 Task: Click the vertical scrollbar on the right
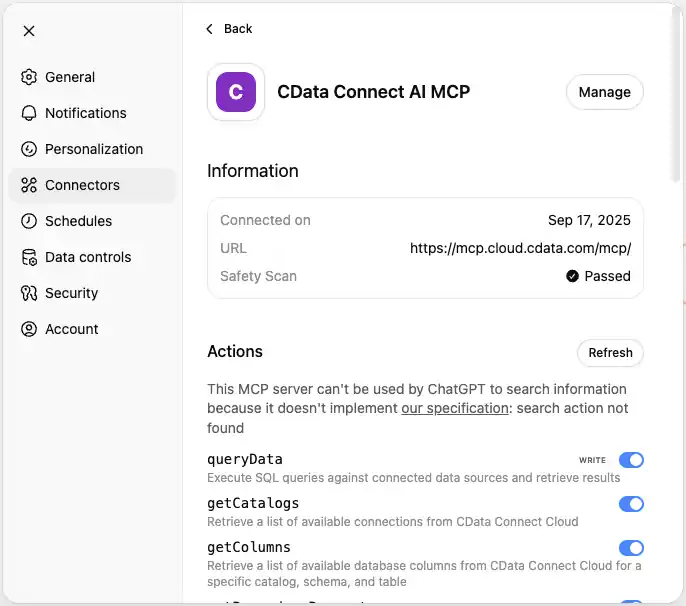[x=676, y=100]
